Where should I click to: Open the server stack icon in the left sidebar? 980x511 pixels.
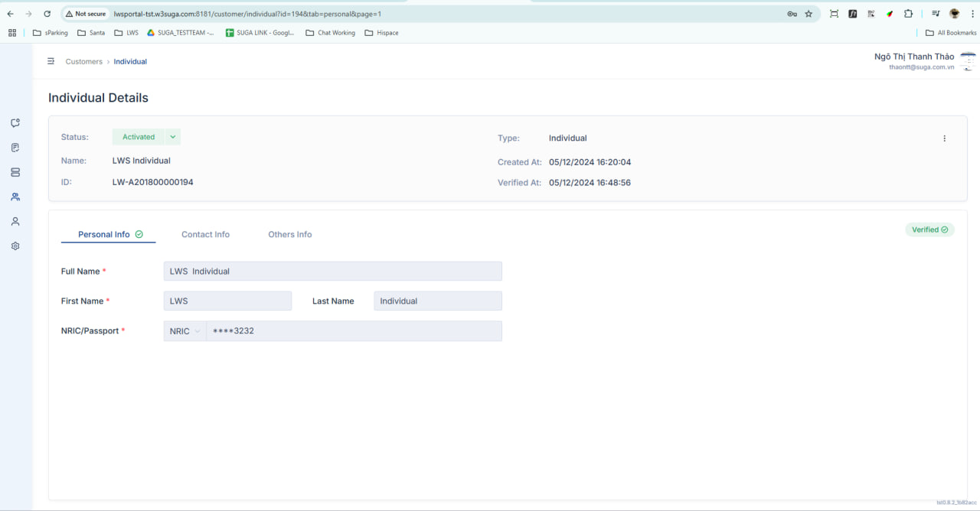15,172
